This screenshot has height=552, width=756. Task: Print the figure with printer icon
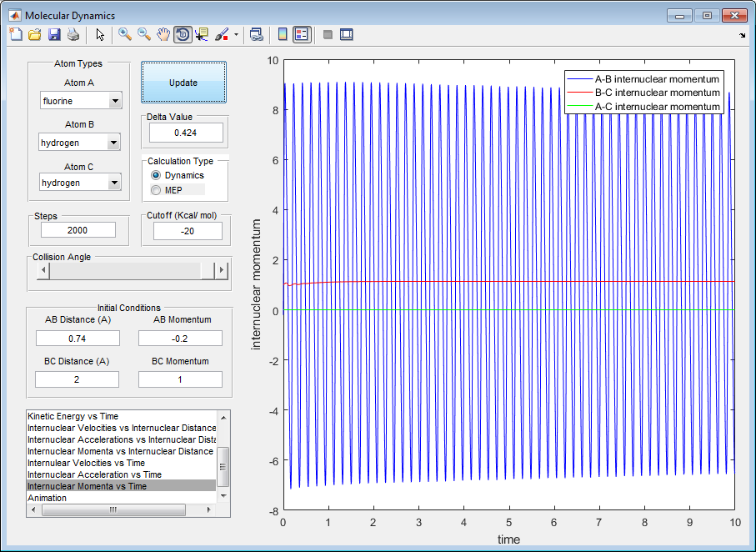point(73,34)
